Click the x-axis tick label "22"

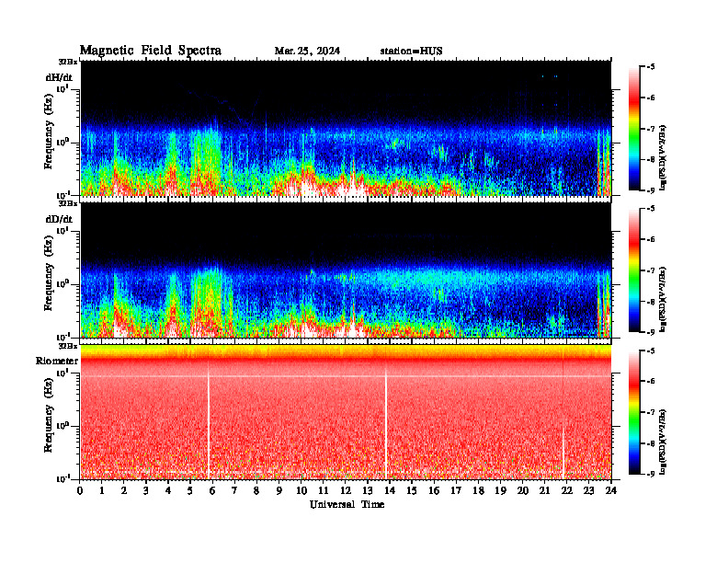[567, 490]
